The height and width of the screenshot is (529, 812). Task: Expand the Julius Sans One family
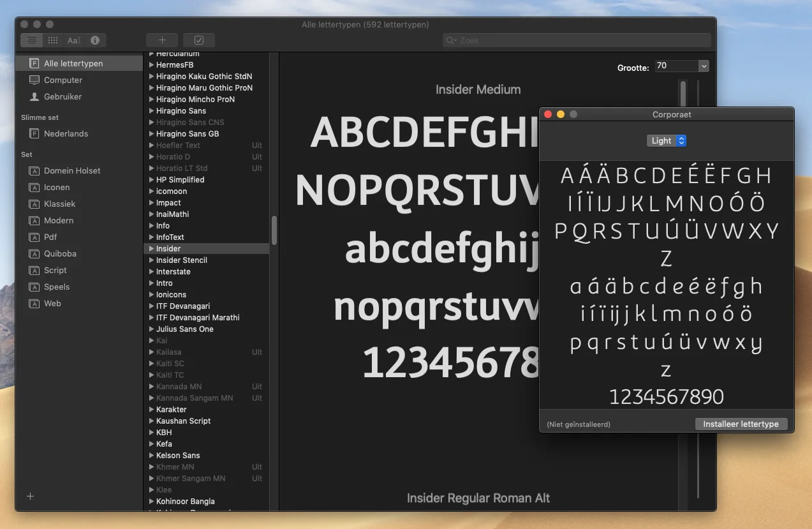pyautogui.click(x=152, y=329)
